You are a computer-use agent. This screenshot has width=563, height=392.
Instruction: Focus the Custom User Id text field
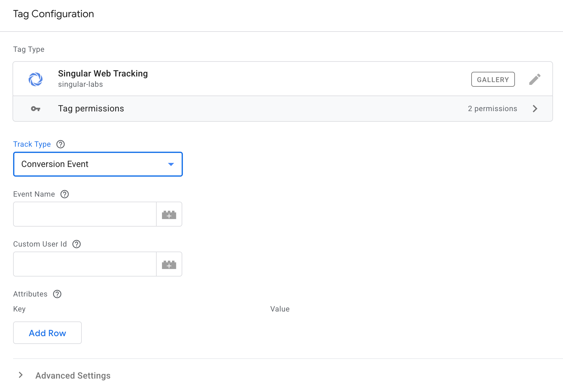pyautogui.click(x=85, y=264)
